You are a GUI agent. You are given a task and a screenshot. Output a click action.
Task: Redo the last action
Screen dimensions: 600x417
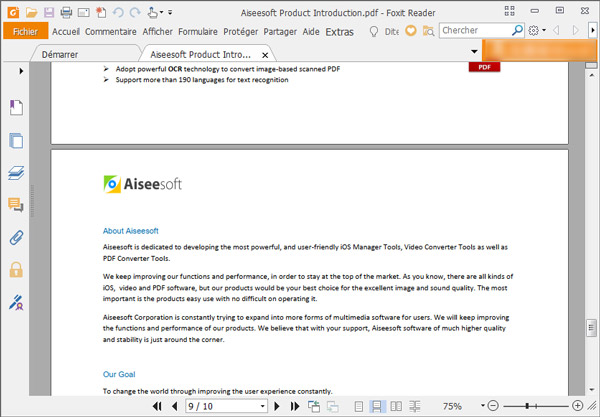135,13
